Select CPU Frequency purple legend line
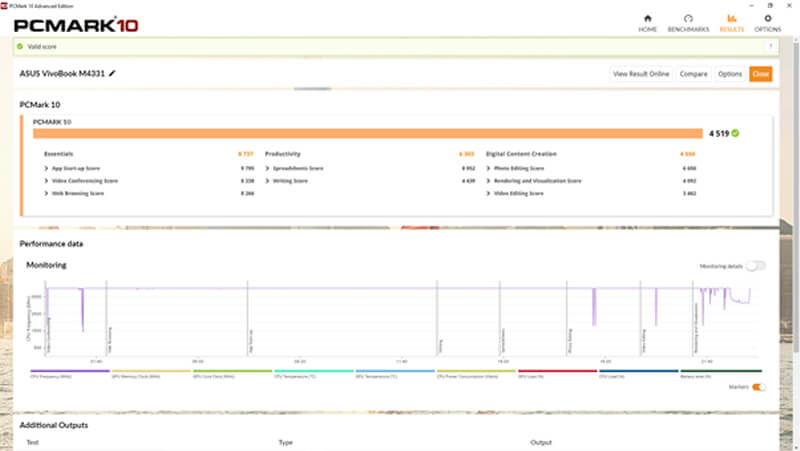This screenshot has width=800, height=451. tap(70, 371)
